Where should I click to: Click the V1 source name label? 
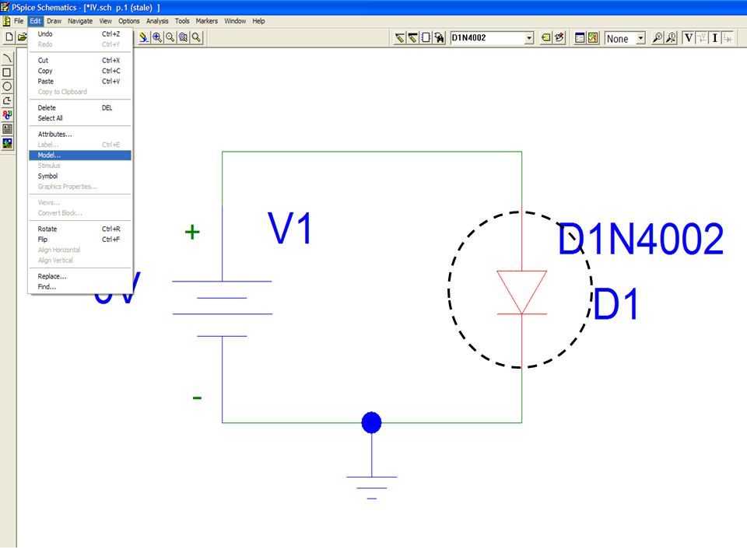pos(289,228)
